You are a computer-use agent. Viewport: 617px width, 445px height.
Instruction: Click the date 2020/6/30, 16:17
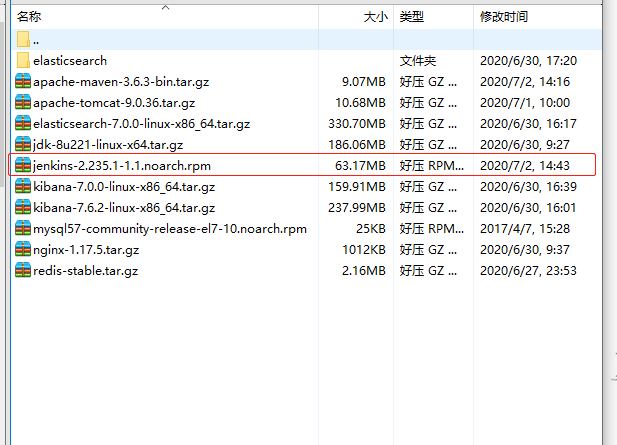point(528,124)
